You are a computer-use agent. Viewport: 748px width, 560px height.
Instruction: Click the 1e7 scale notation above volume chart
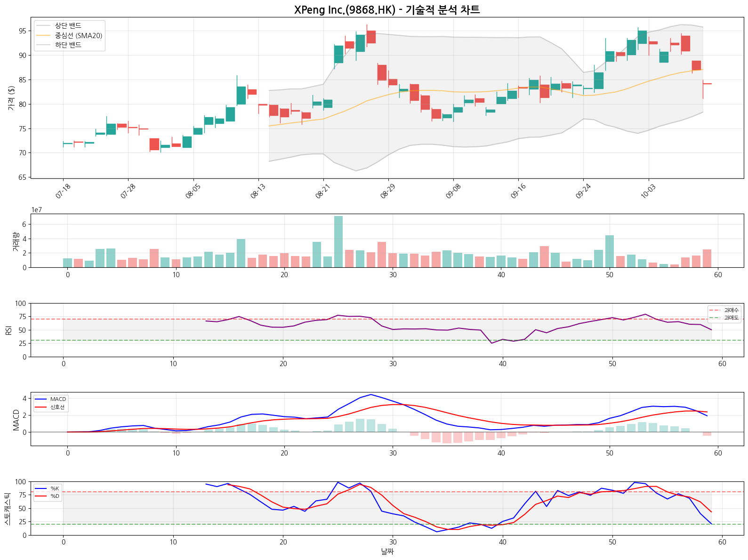click(x=37, y=210)
